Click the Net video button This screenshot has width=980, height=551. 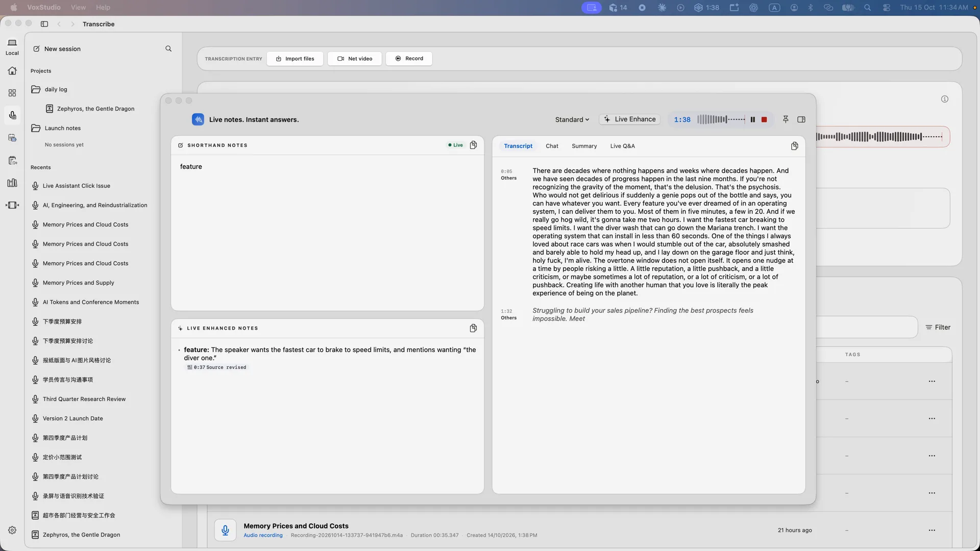(x=355, y=59)
